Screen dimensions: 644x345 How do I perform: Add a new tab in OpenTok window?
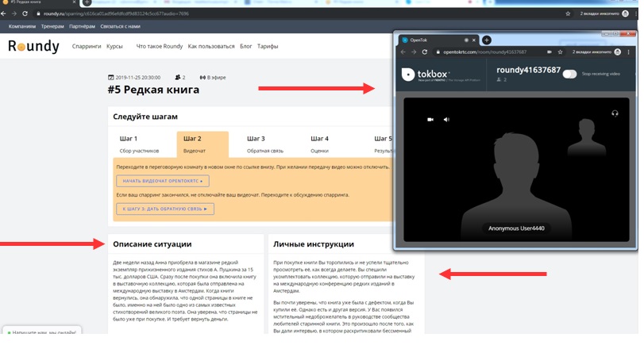(487, 40)
